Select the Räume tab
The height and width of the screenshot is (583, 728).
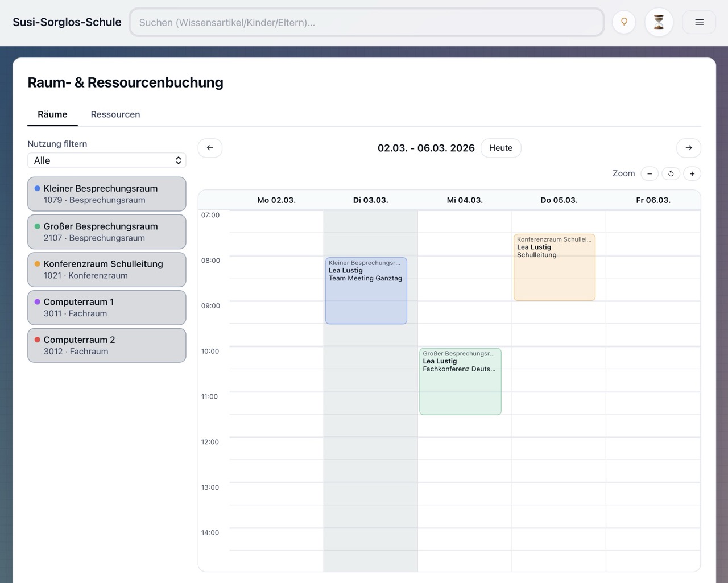(x=52, y=114)
